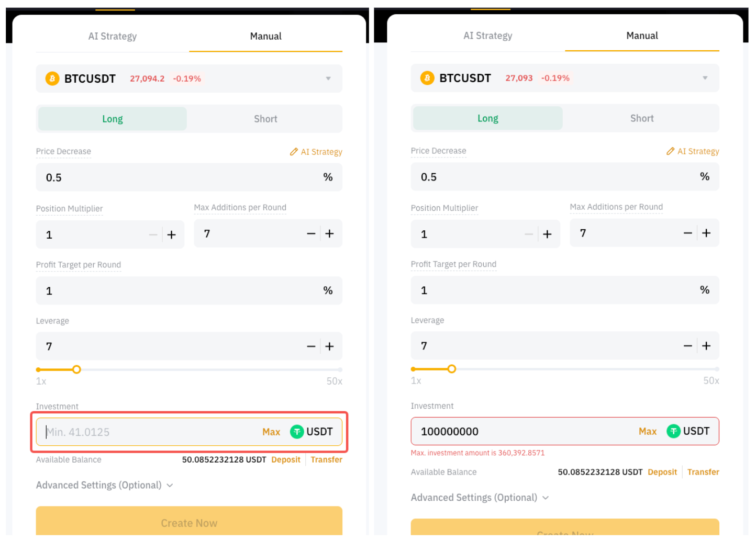Select Short direction in the right panel
The height and width of the screenshot is (540, 756).
point(641,118)
